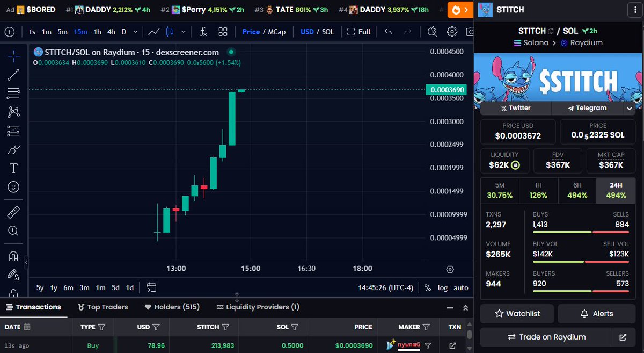Open go-to-date calendar icon
This screenshot has width=644, height=353.
pyautogui.click(x=151, y=287)
